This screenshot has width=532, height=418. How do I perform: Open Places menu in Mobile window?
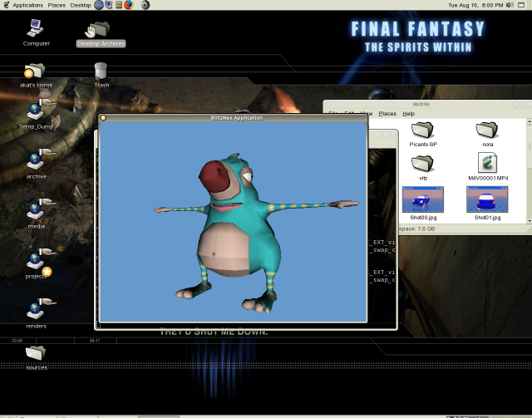click(387, 114)
